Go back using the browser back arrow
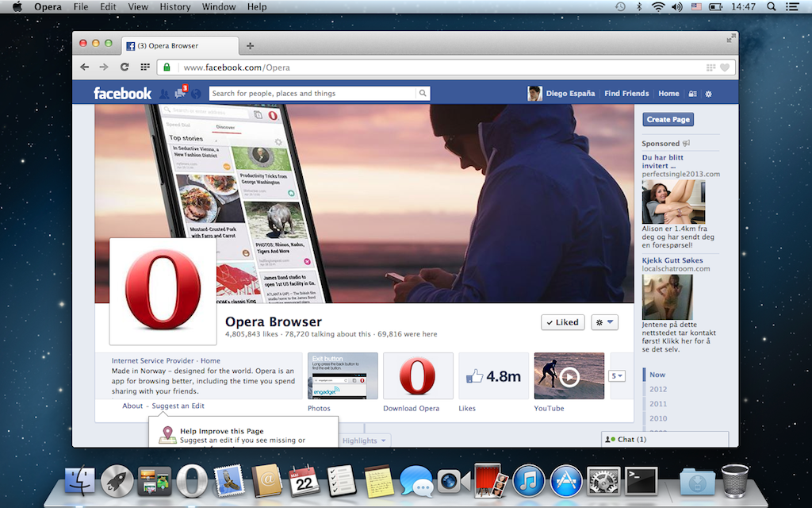Image resolution: width=812 pixels, height=508 pixels. coord(85,67)
